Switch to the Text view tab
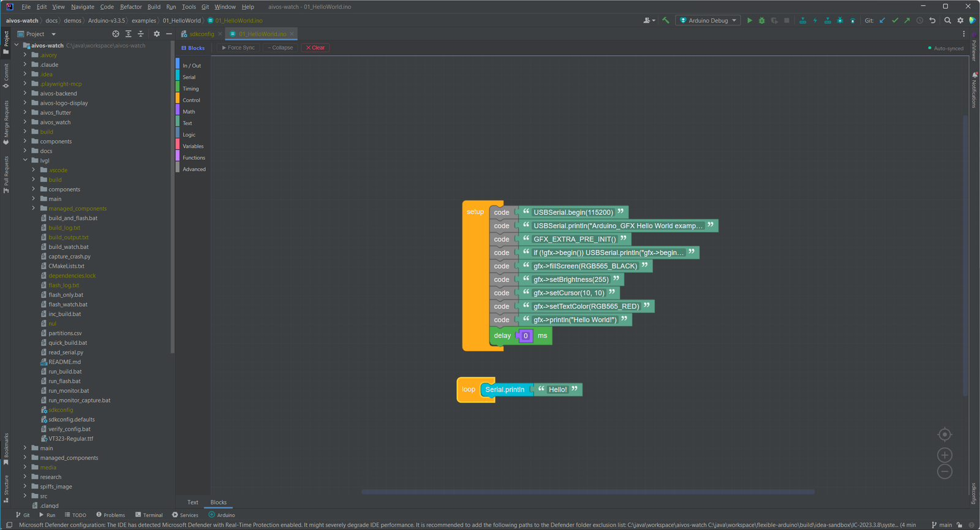This screenshot has height=530, width=980. [192, 502]
